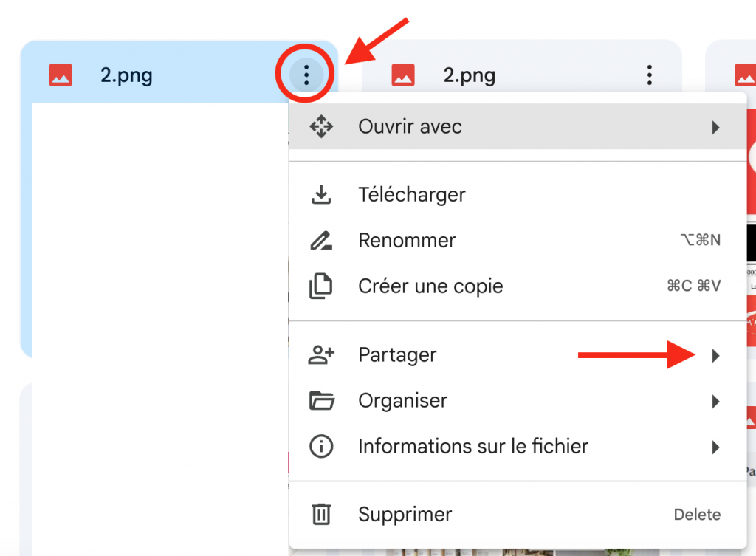Click the folder icon beside Organiser
This screenshot has width=756, height=556.
coord(321,401)
